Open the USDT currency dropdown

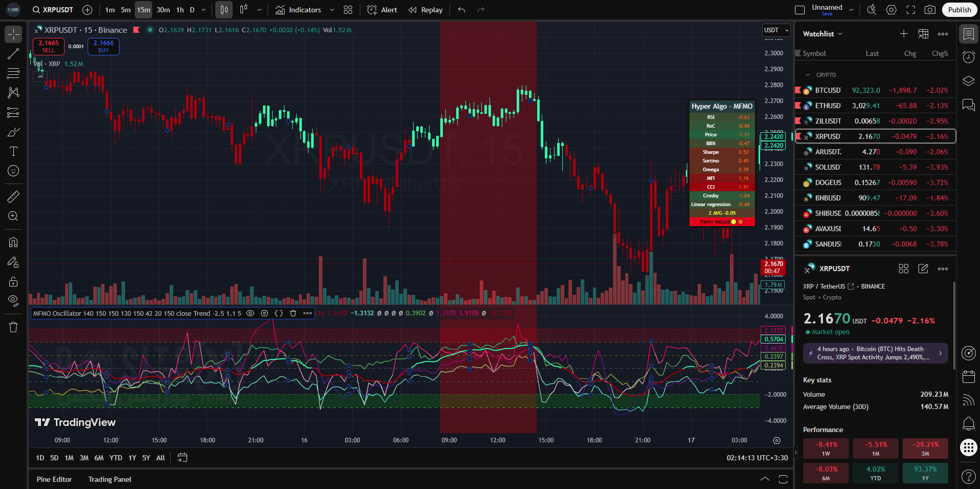776,30
